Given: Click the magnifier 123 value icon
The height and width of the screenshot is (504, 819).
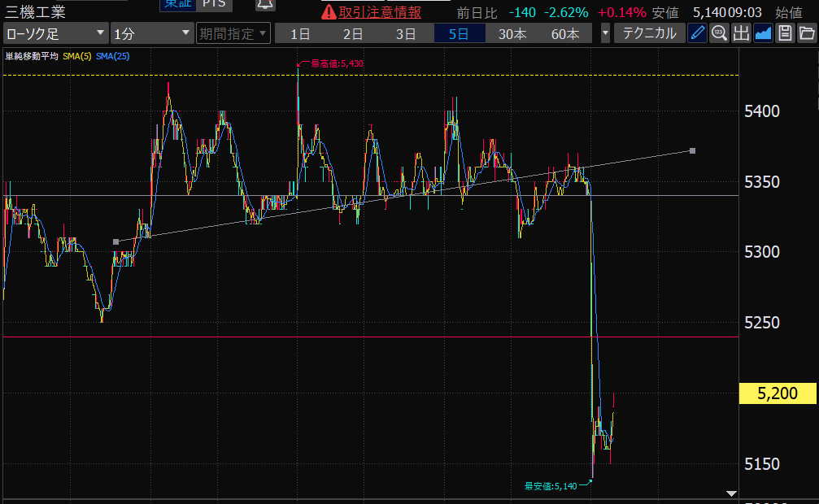Looking at the screenshot, I should click(x=719, y=33).
